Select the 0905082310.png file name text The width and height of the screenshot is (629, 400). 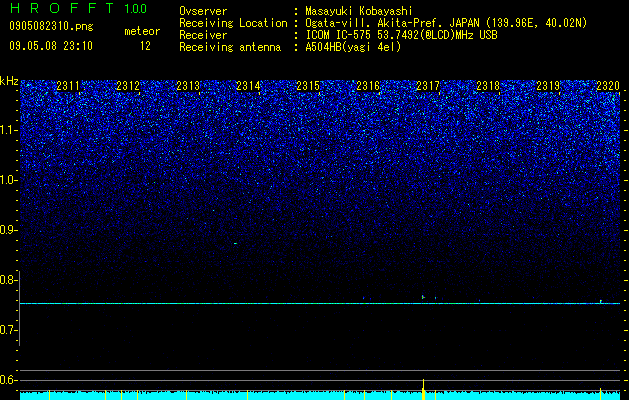(x=51, y=27)
